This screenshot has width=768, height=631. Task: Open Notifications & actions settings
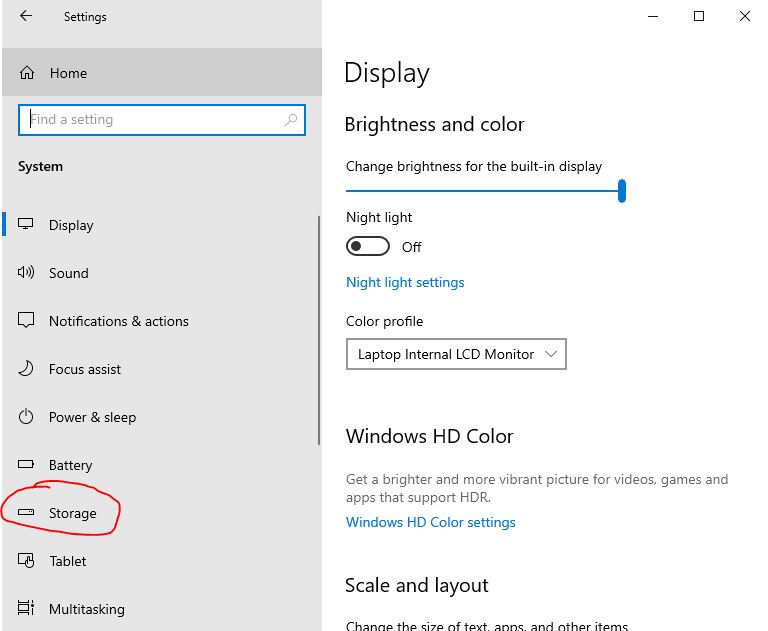pos(161,321)
